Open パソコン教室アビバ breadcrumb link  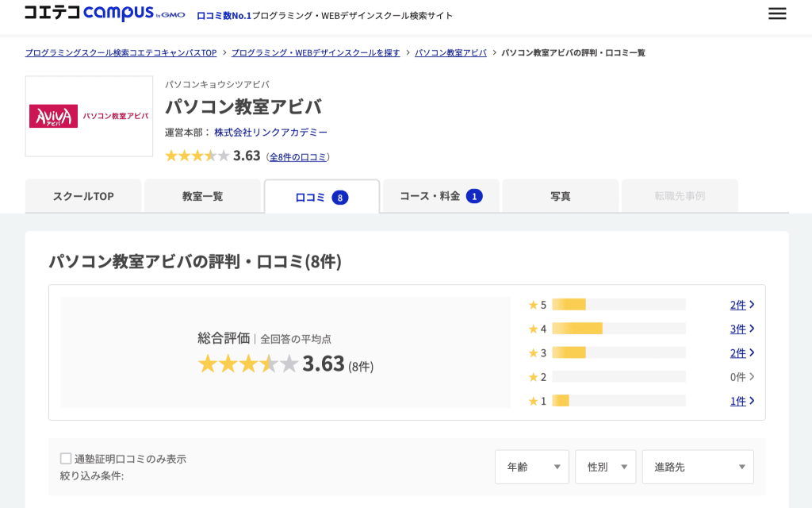tap(450, 53)
